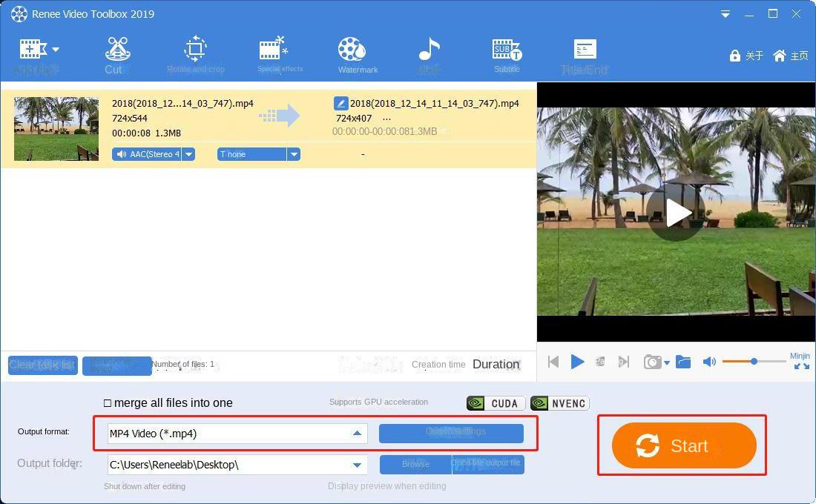Check 'merge all files into one' box
This screenshot has height=504, width=816.
coord(108,403)
